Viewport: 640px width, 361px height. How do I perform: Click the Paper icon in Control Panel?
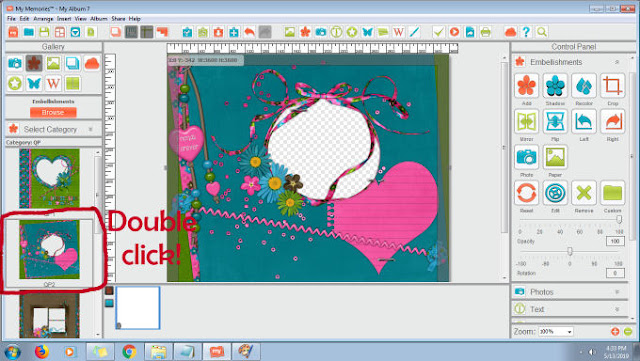(555, 157)
